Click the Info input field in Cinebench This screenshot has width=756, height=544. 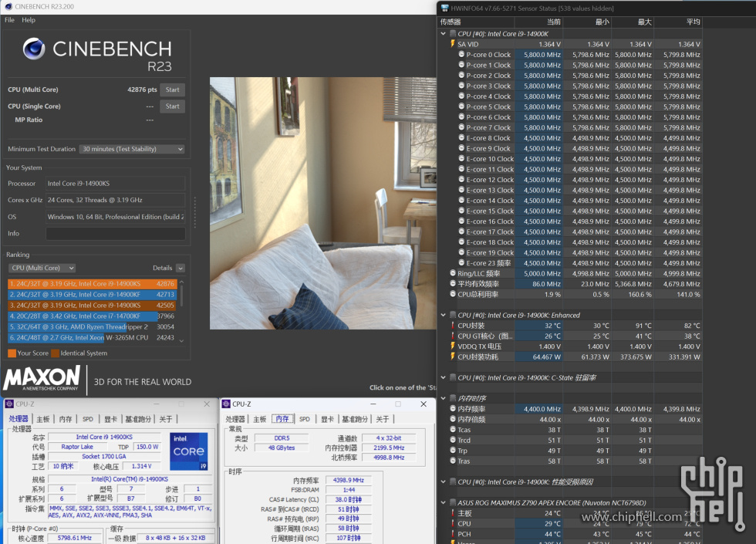click(x=116, y=233)
